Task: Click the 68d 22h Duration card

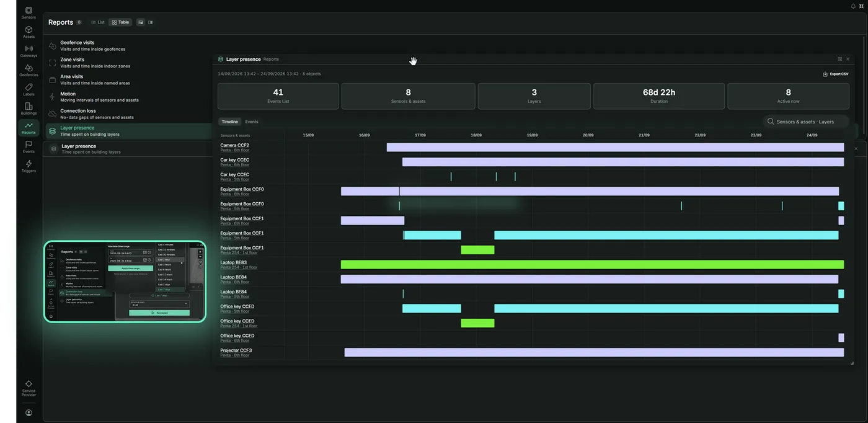Action: coord(659,96)
